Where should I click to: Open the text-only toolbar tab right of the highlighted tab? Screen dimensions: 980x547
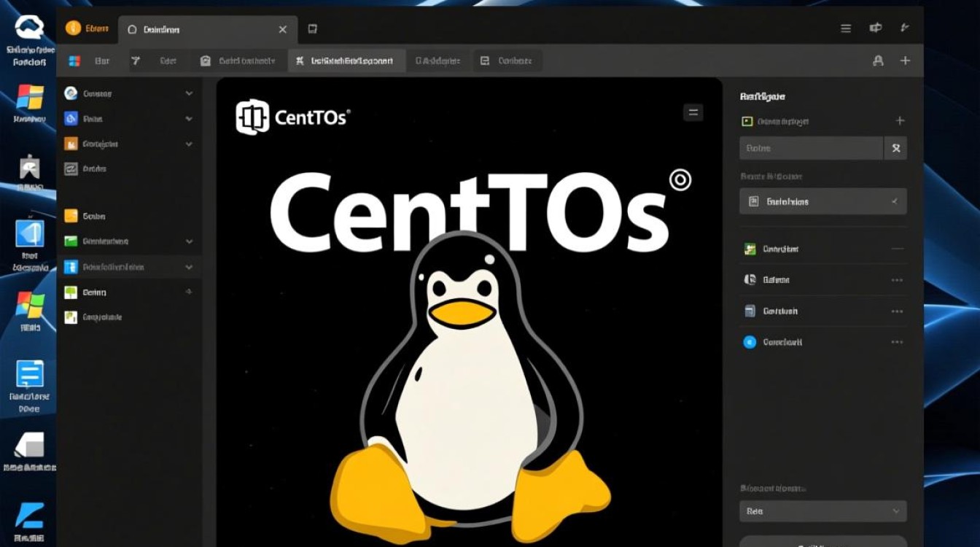(437, 61)
